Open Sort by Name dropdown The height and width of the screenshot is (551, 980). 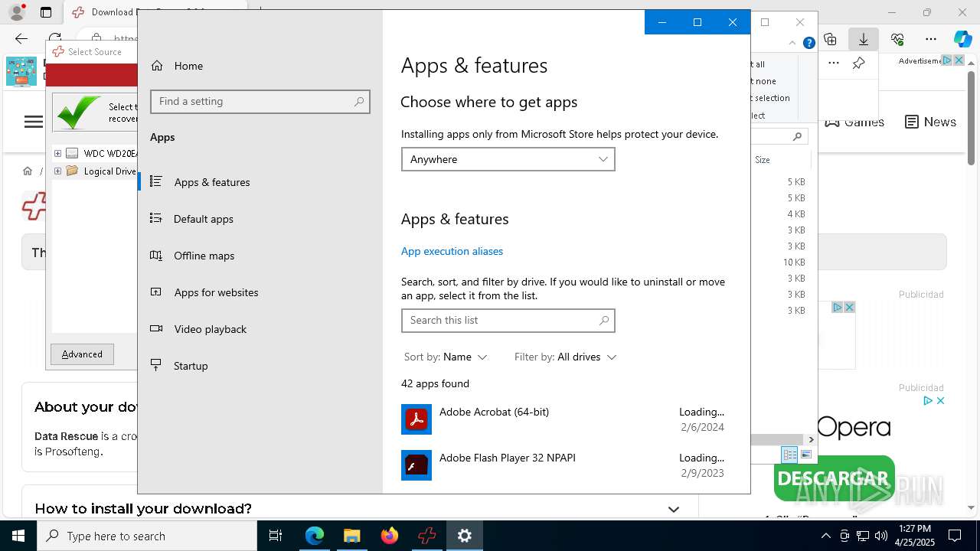(x=446, y=357)
